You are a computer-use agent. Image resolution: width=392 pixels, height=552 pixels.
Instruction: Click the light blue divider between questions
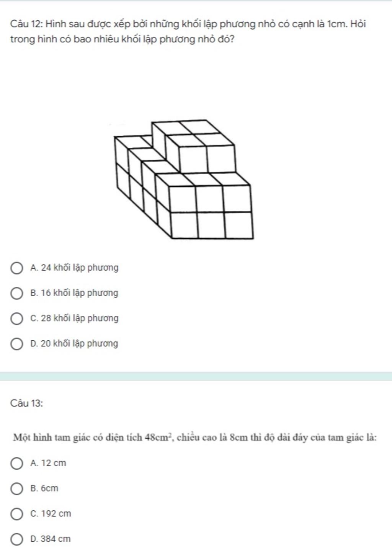196,376
